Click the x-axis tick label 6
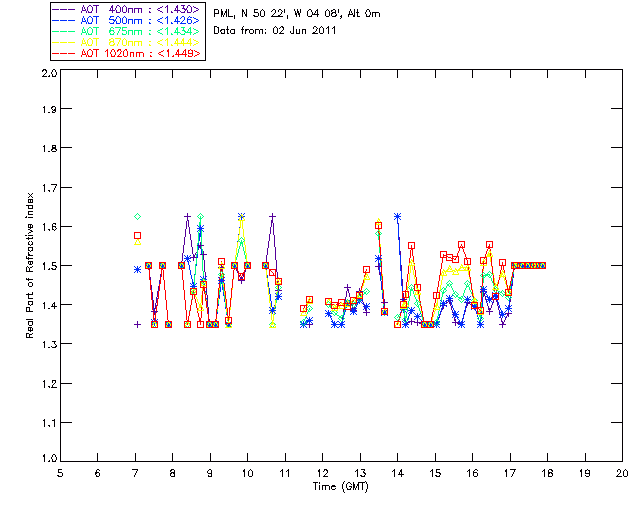The image size is (640, 512). [x=98, y=473]
